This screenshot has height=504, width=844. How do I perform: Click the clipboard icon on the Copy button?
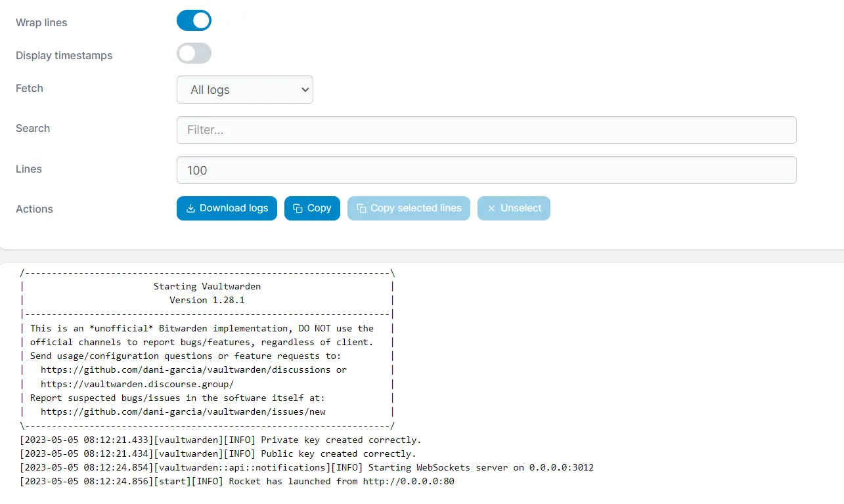[x=298, y=209]
